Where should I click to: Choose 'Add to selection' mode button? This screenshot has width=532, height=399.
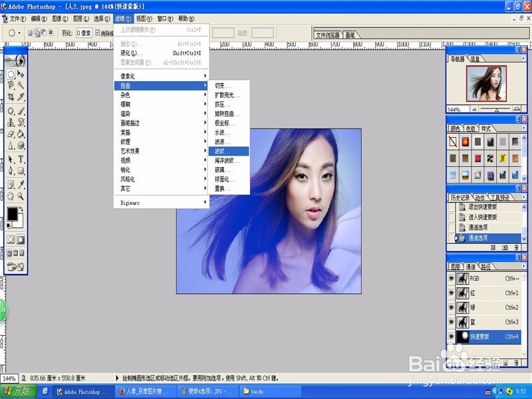click(37, 33)
